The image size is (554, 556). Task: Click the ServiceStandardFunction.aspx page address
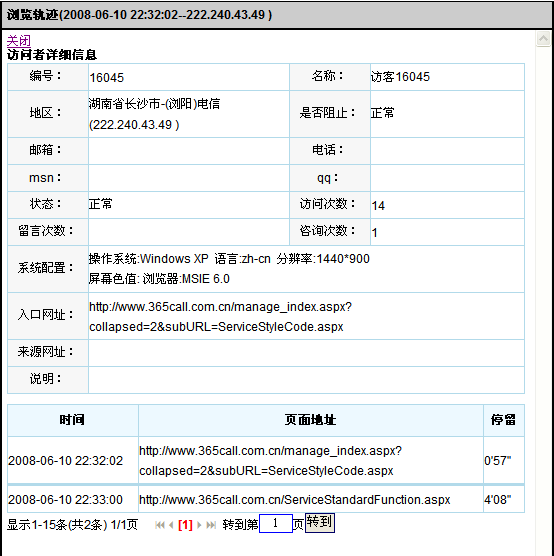coord(294,500)
